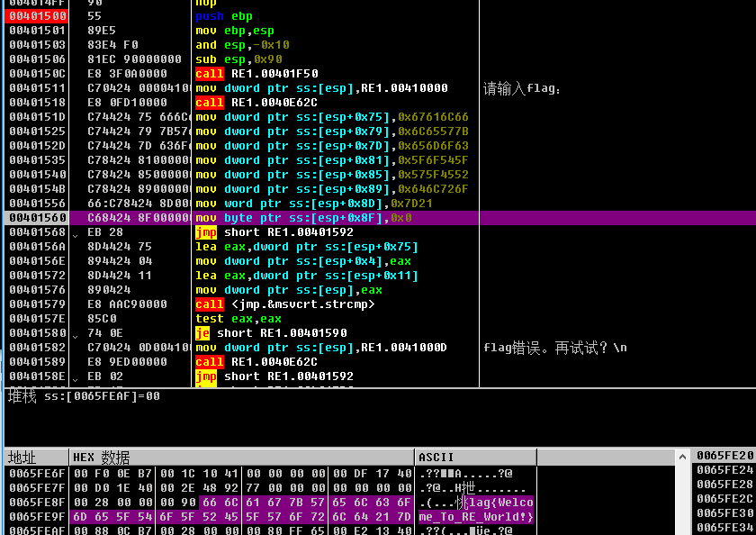
Task: Select the push ebp instruction
Action: [224, 16]
